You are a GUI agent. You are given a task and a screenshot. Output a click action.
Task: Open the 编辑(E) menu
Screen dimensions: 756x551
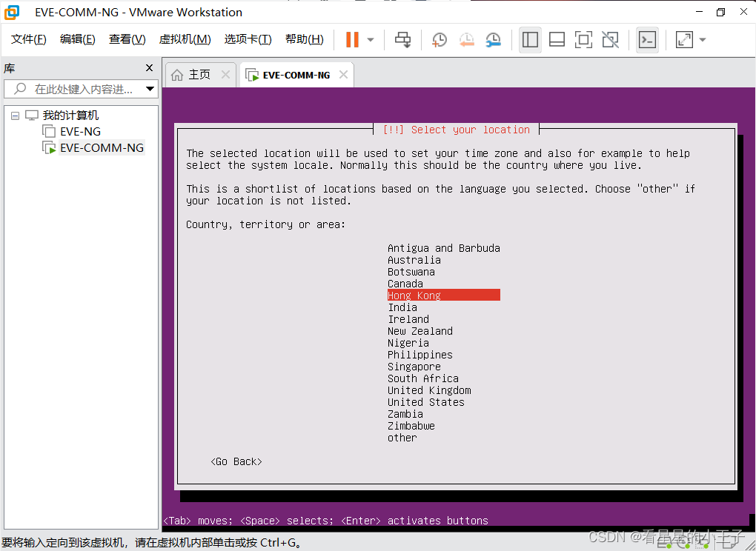click(77, 39)
